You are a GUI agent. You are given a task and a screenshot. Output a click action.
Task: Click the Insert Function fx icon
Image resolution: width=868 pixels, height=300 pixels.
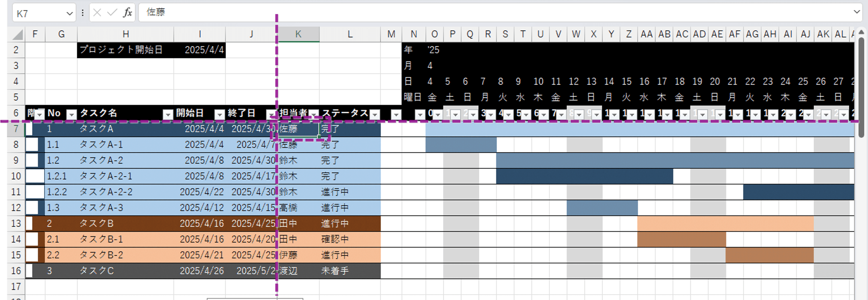pos(127,13)
